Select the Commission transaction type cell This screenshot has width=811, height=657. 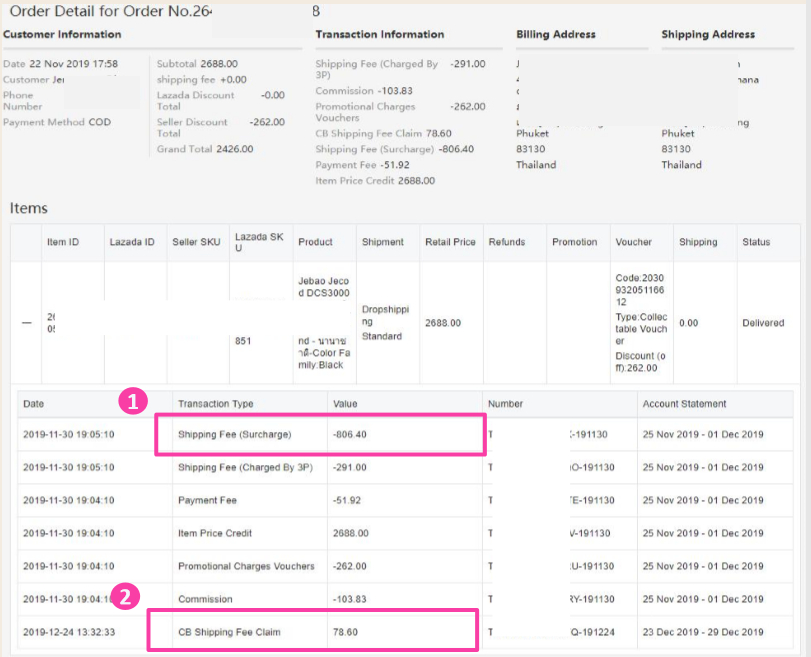(x=205, y=599)
